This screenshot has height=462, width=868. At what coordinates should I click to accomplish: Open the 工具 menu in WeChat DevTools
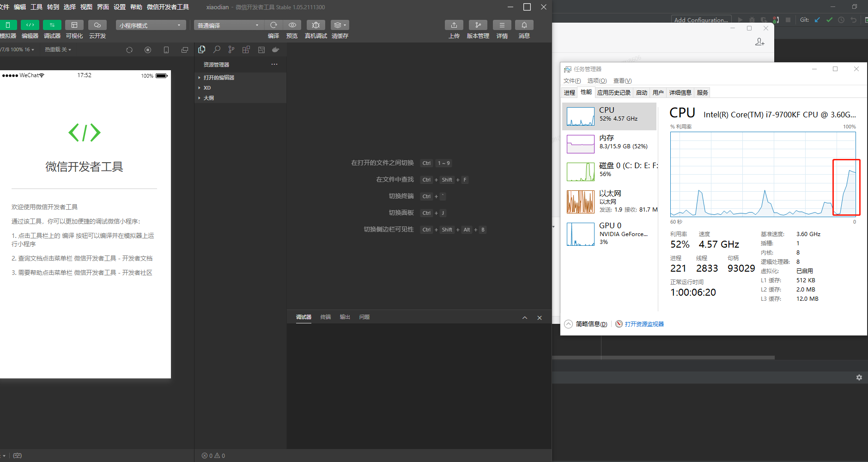[36, 7]
